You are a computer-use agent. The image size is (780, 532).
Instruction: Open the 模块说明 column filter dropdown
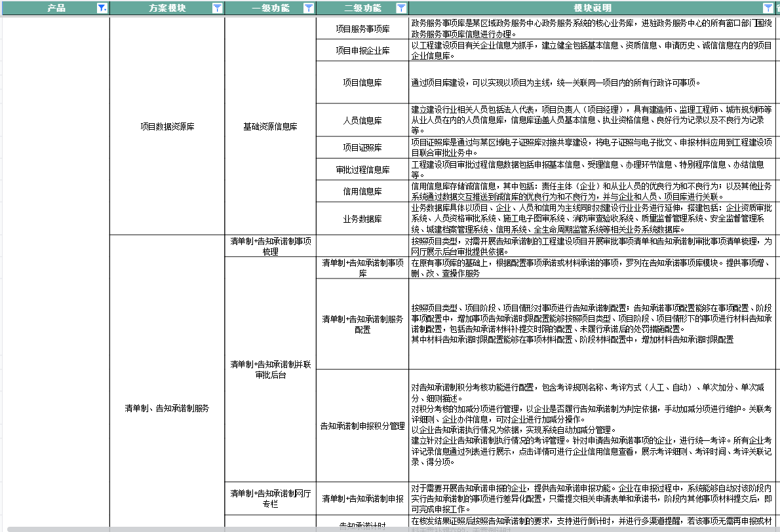(768, 9)
